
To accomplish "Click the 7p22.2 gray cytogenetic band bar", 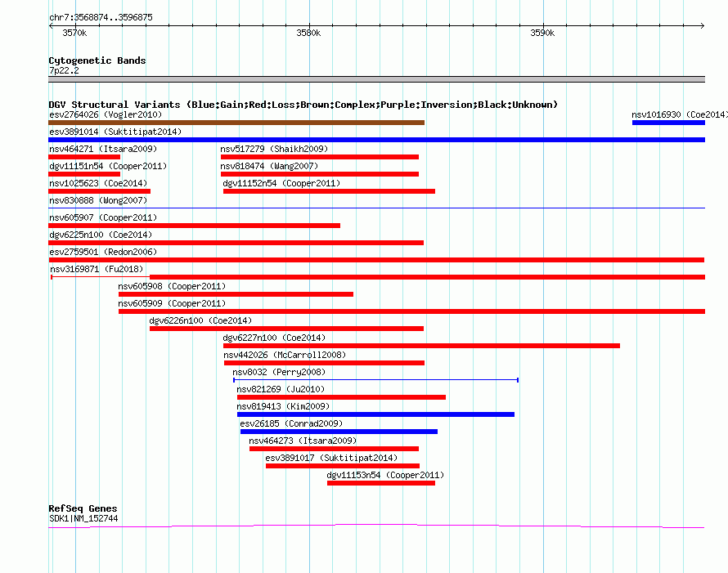I will tap(376, 79).
